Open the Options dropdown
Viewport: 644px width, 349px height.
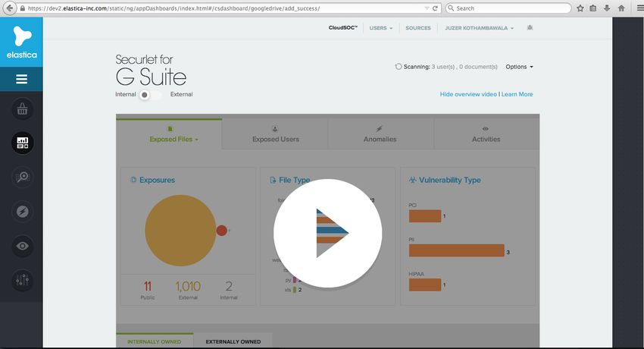click(x=519, y=67)
